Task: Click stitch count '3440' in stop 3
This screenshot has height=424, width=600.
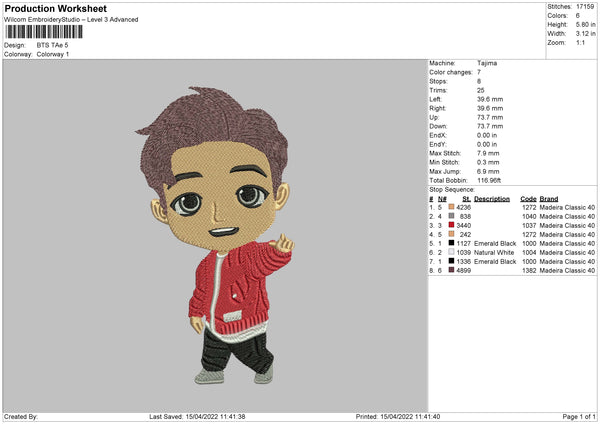Action: pos(463,225)
